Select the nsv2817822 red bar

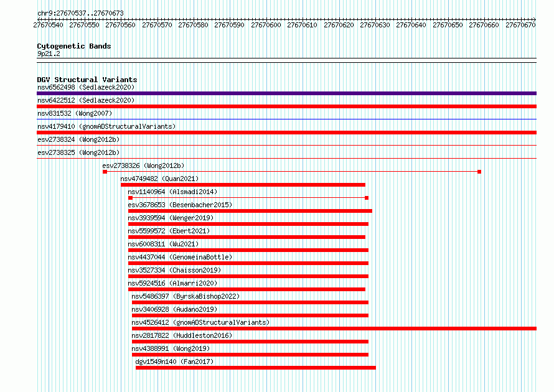(250, 342)
